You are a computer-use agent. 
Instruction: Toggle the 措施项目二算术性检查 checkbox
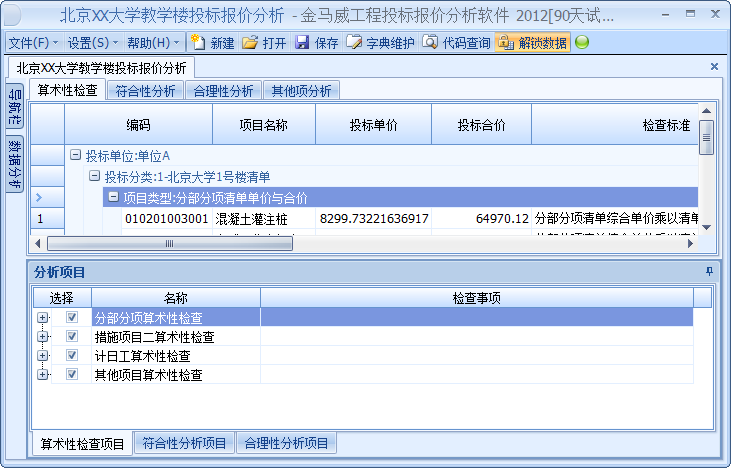[x=71, y=337]
